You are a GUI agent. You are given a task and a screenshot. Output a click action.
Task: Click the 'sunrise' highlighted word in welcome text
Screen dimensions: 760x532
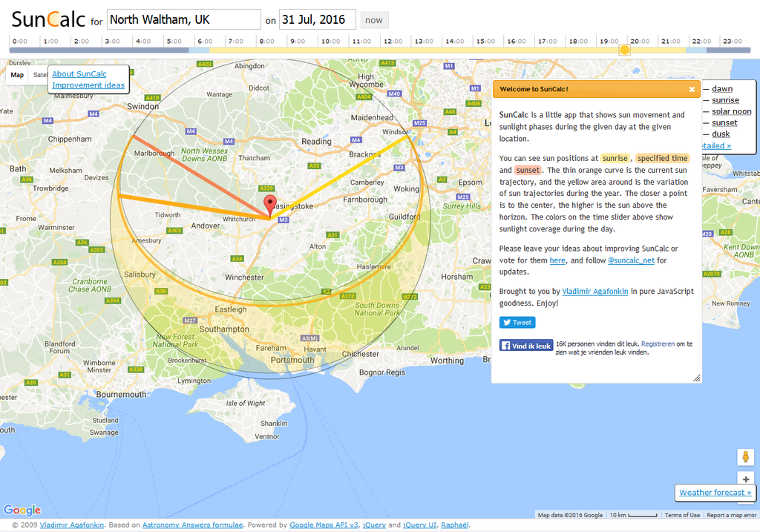pyautogui.click(x=615, y=159)
